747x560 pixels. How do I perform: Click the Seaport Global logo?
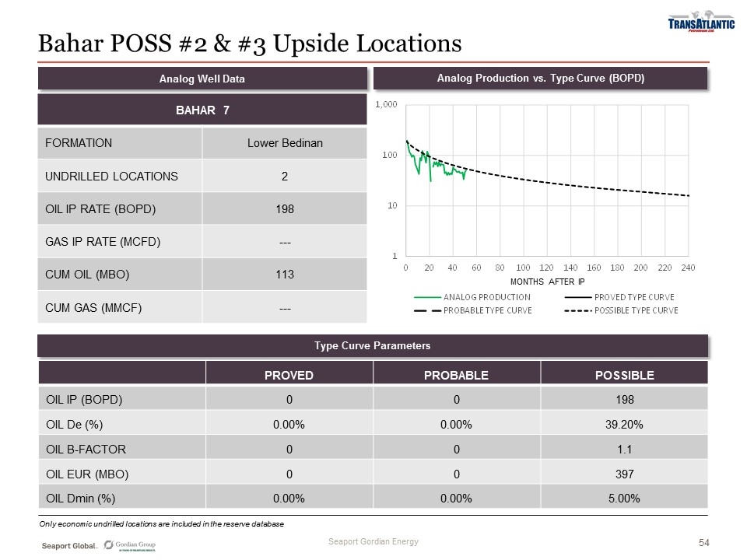[x=69, y=547]
